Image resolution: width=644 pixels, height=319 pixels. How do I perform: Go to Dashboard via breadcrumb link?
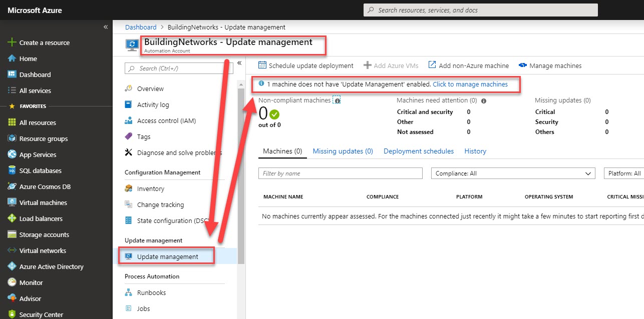[x=141, y=27]
